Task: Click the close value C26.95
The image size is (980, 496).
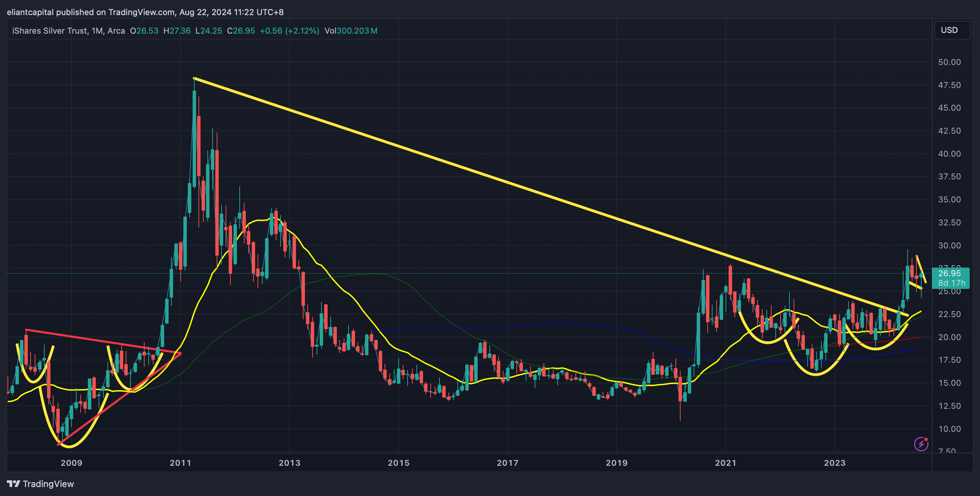Action: [241, 31]
